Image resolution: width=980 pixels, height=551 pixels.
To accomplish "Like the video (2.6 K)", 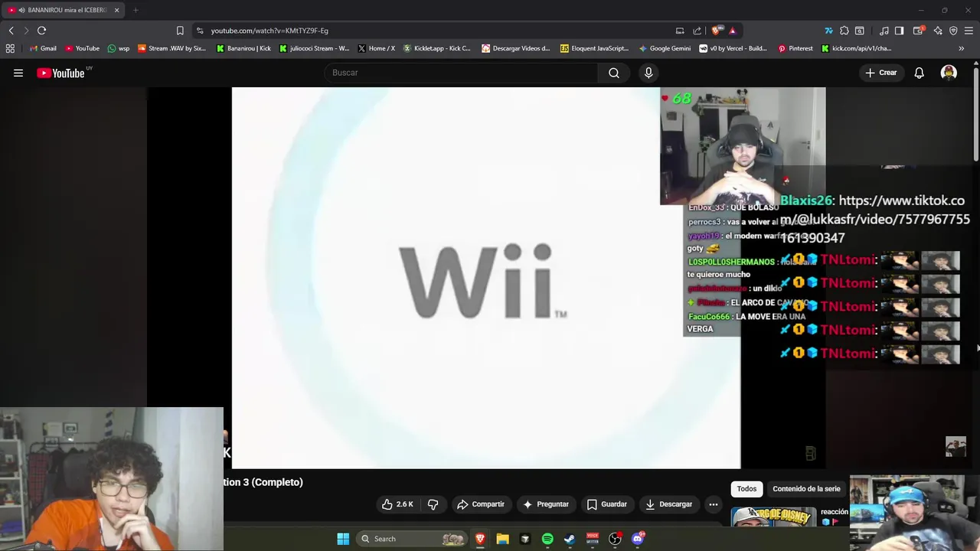I will coord(397,504).
